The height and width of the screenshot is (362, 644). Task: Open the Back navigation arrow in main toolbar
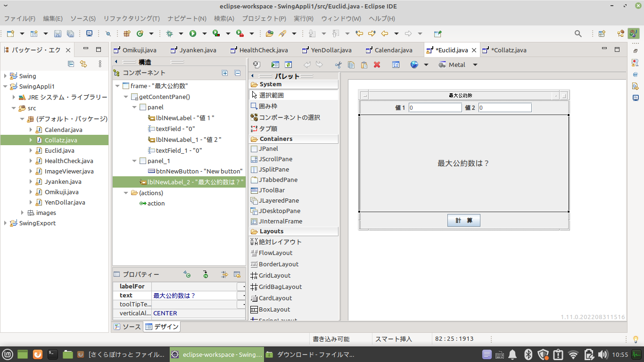384,33
